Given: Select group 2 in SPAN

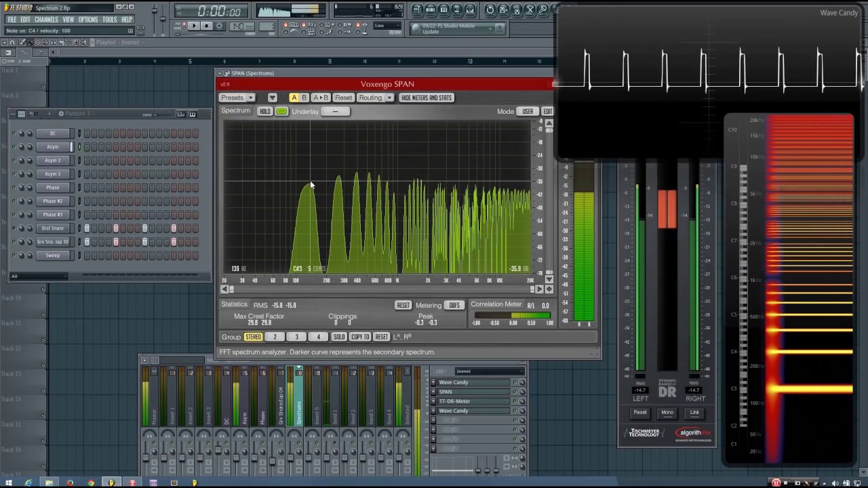Looking at the screenshot, I should (275, 337).
